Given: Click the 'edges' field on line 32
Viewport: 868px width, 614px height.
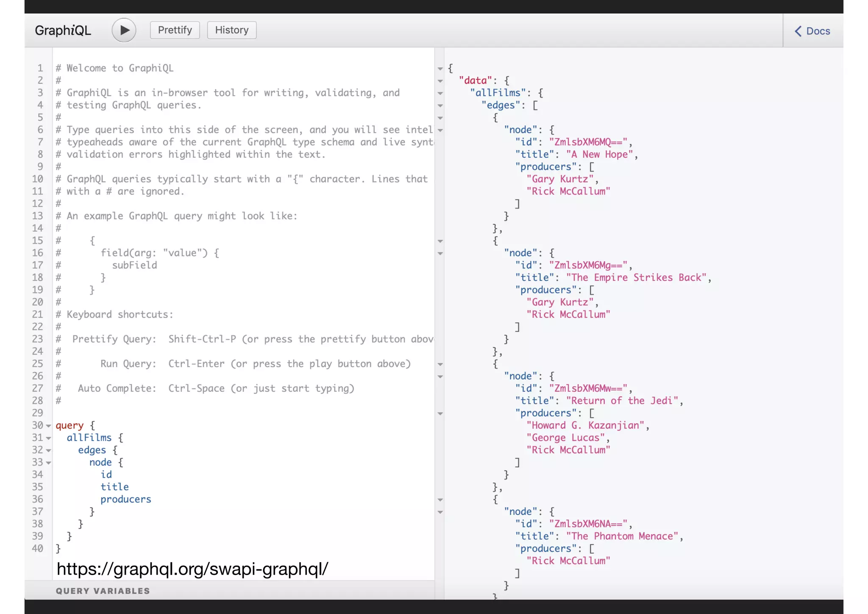Looking at the screenshot, I should click(x=92, y=450).
